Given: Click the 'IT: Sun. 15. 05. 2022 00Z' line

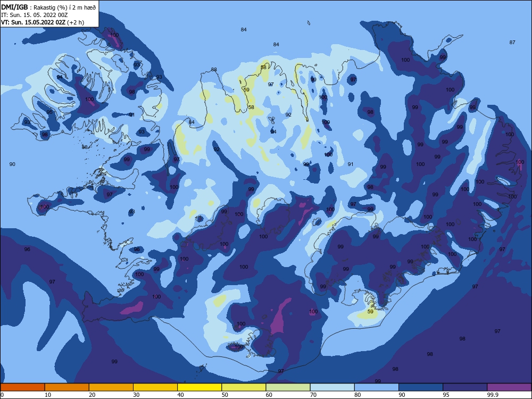Looking at the screenshot, I should tap(34, 15).
